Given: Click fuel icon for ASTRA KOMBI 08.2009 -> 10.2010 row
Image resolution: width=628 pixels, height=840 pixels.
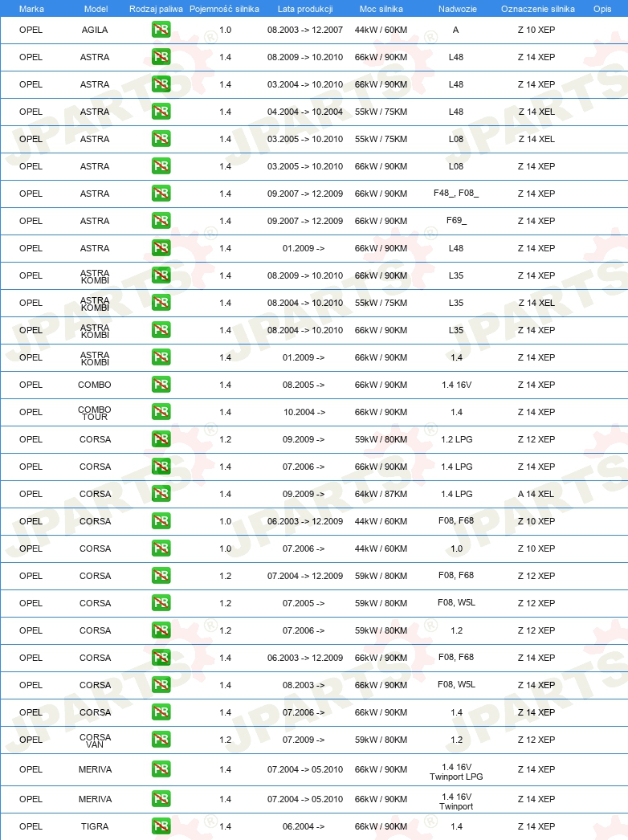Looking at the screenshot, I should [161, 275].
